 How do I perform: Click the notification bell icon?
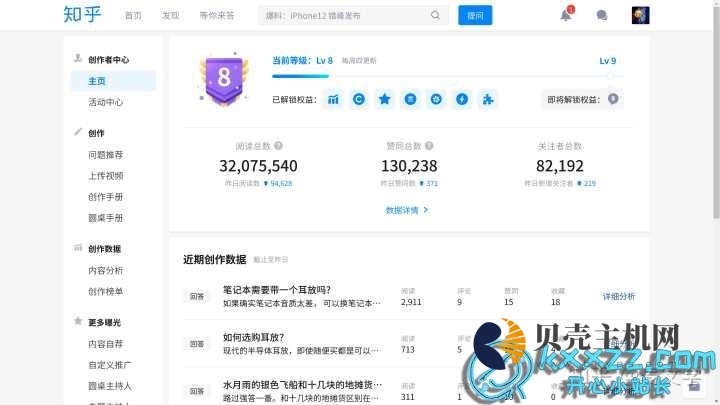tap(566, 15)
